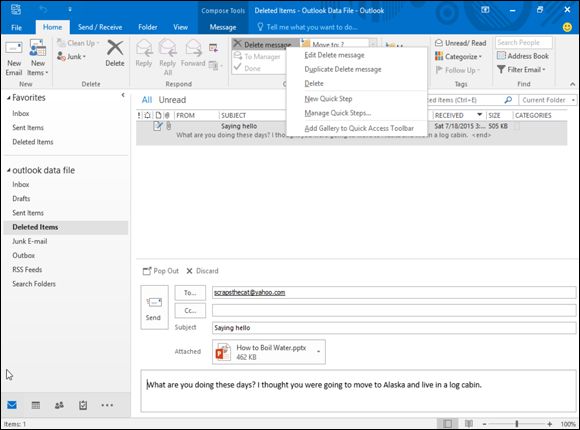Screen dimensions: 580x430
Task: Switch to the People view icon
Action: 59,405
